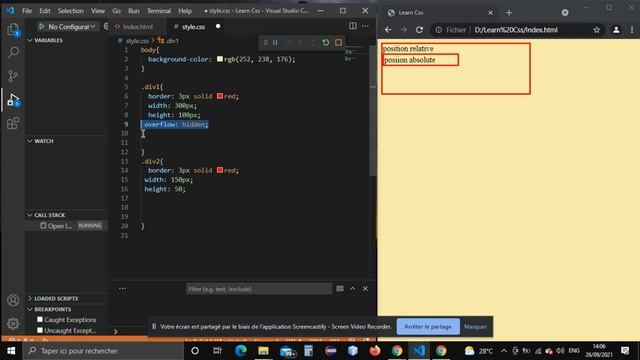Maximize the panel with the up chevron
This screenshot has height=360, width=640.
[353, 289]
